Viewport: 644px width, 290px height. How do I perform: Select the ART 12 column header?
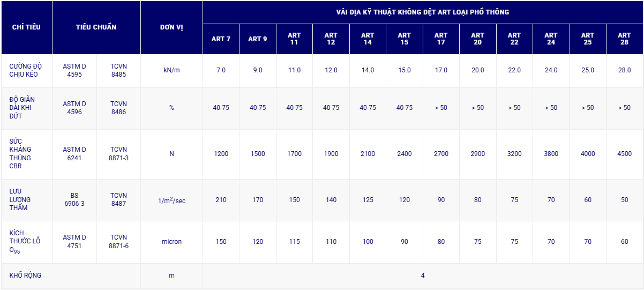click(x=331, y=39)
